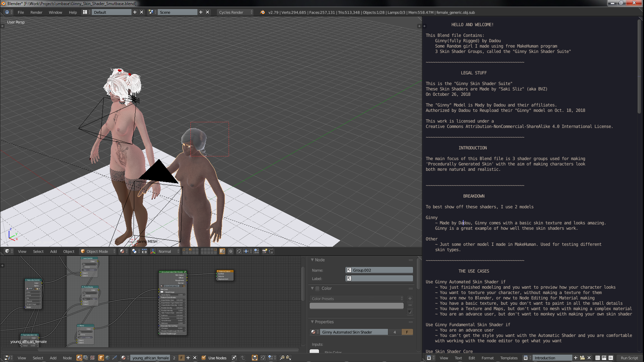Click the pin node tree icon
The width and height of the screenshot is (644, 362).
point(234,358)
